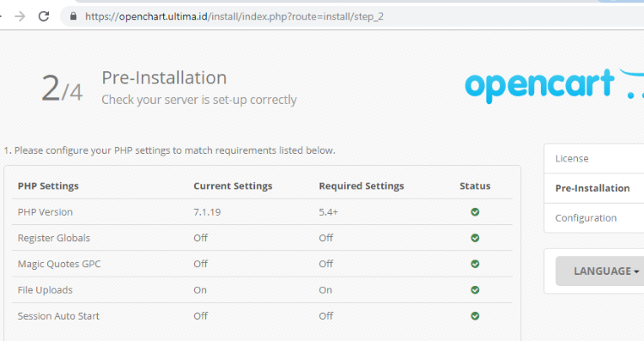Click the Status column header

click(x=475, y=186)
